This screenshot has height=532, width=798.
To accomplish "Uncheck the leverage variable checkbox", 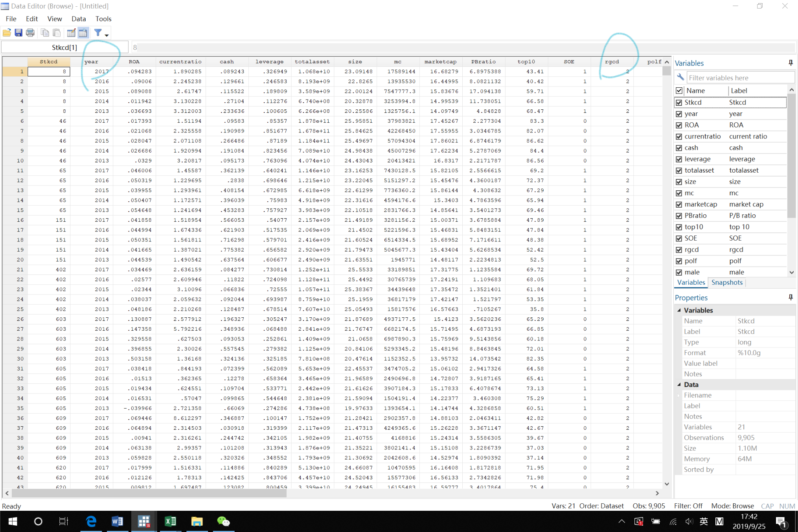I will coord(679,159).
